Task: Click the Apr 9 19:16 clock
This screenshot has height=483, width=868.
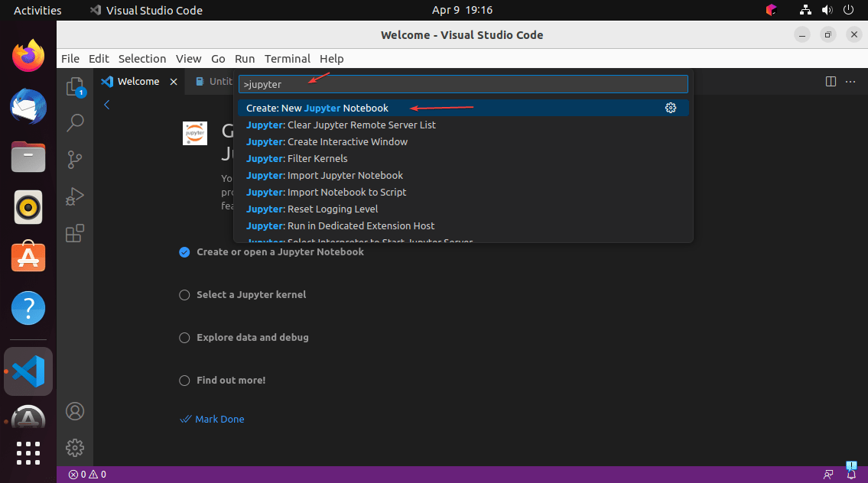Action: coord(462,10)
